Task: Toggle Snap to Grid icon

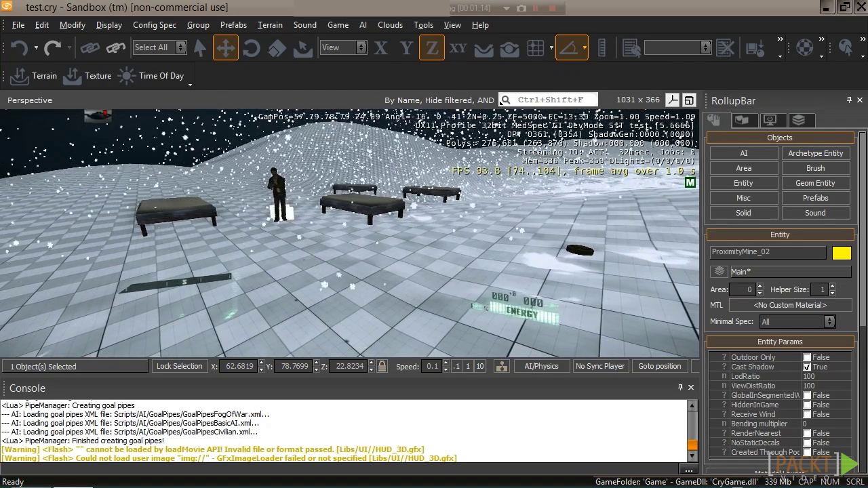Action: [x=536, y=48]
